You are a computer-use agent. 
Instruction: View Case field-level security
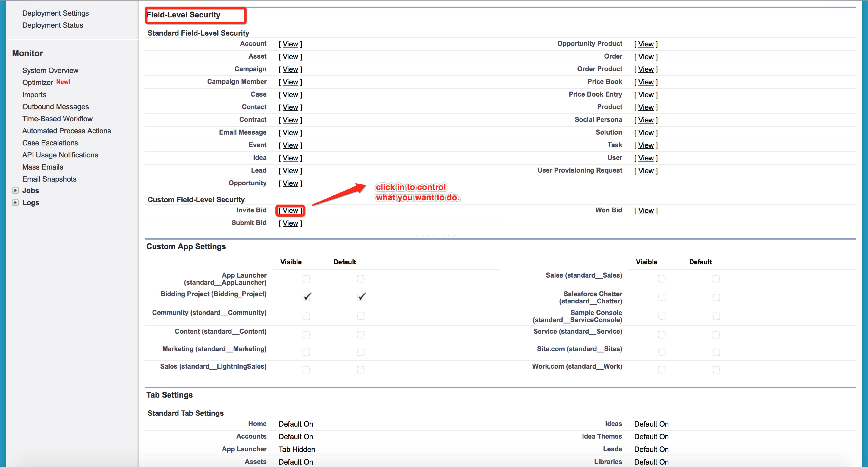click(x=290, y=95)
